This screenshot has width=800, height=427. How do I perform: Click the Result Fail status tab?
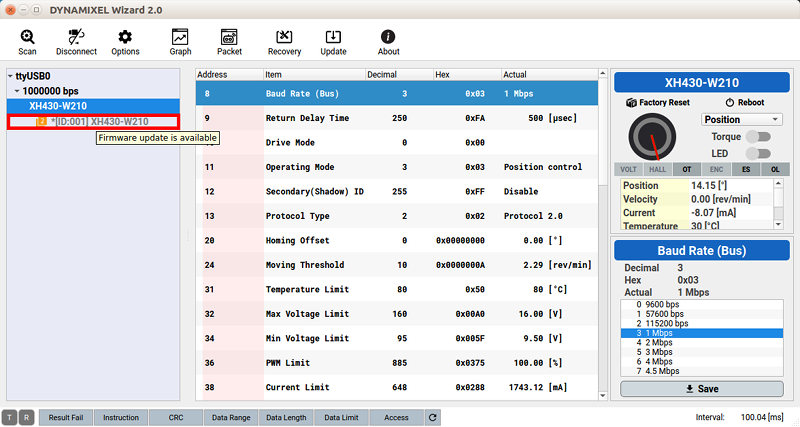[66, 417]
